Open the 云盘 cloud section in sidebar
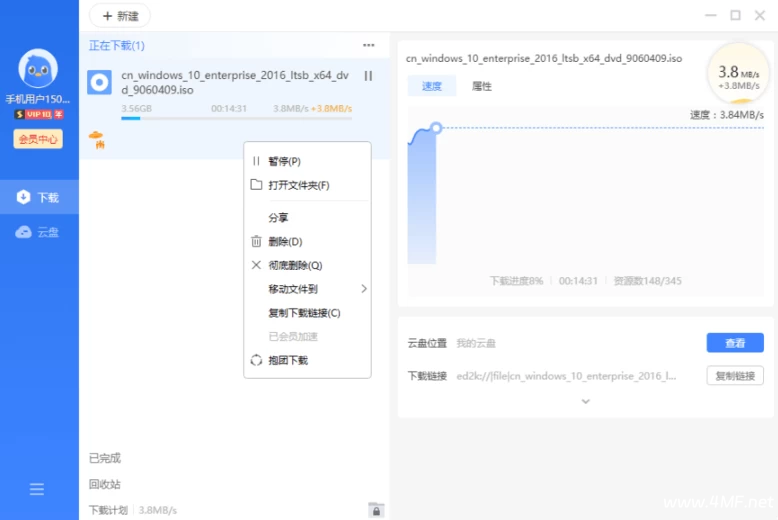The image size is (778, 520). [x=38, y=232]
